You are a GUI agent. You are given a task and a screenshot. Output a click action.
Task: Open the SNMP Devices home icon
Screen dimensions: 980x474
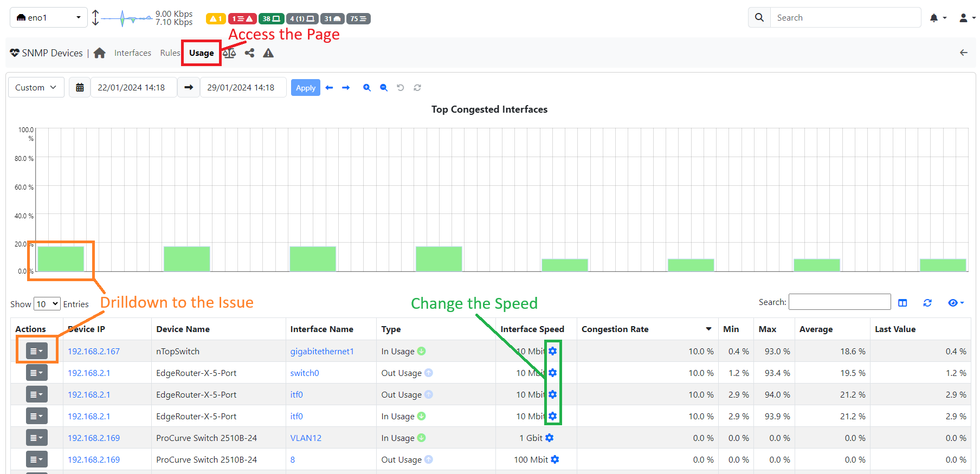pyautogui.click(x=99, y=53)
